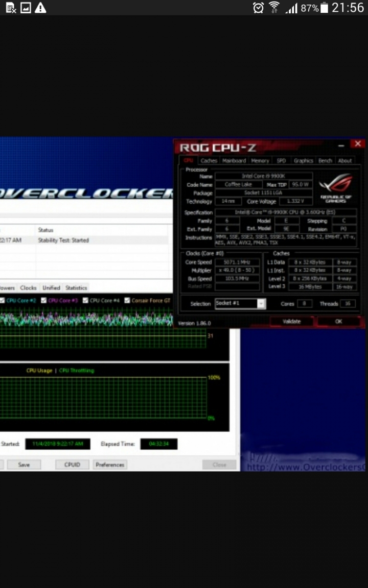This screenshot has width=368, height=588.
Task: Click the Overclockers URL link on desktop
Action: (306, 467)
